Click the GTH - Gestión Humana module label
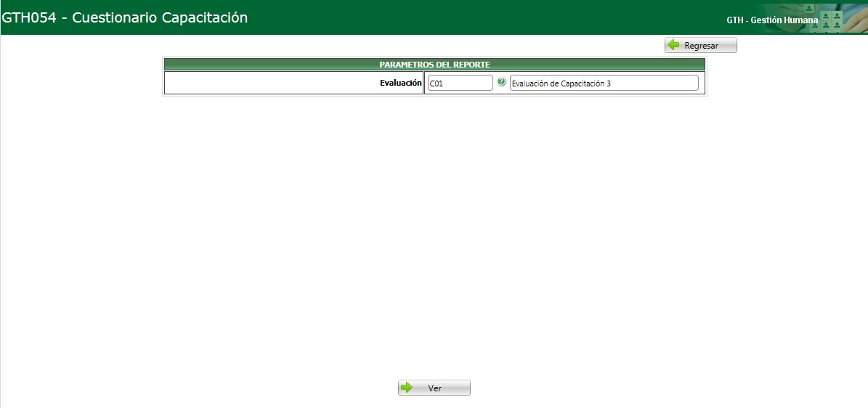 click(771, 20)
